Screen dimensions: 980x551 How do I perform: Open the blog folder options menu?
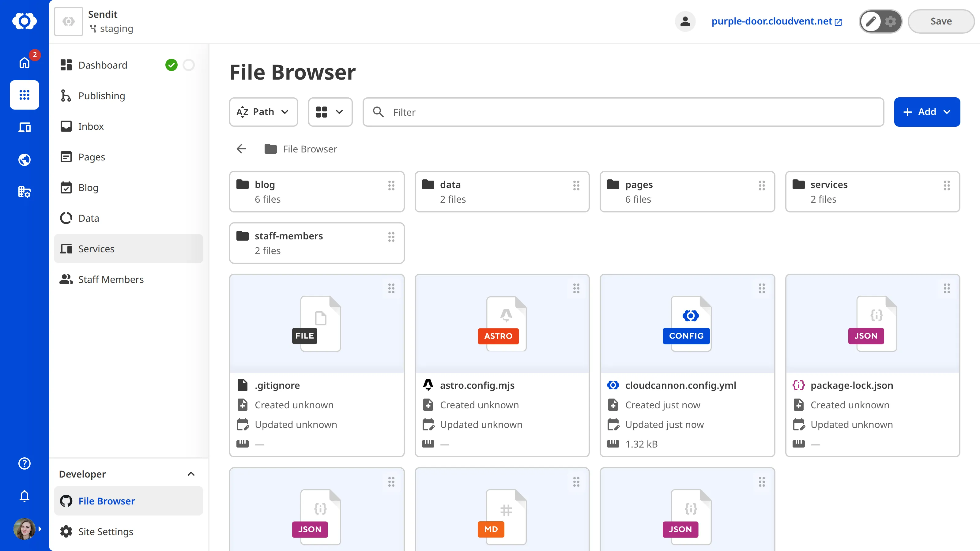coord(391,186)
